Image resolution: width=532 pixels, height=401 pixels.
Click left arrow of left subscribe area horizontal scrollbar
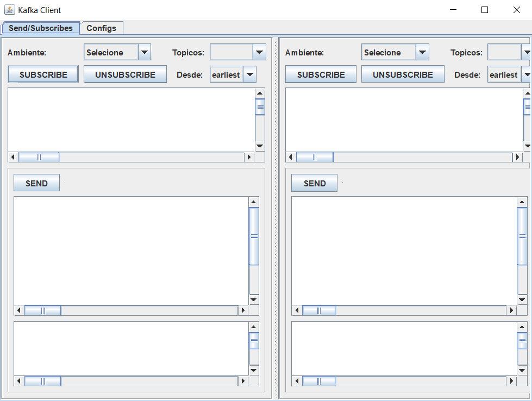pos(13,157)
